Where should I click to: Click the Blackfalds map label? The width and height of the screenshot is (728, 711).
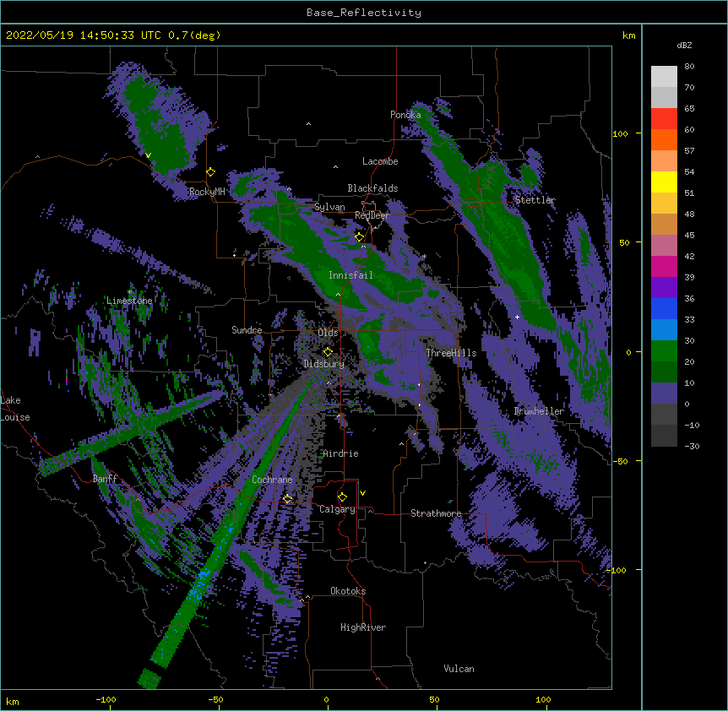[x=372, y=188]
